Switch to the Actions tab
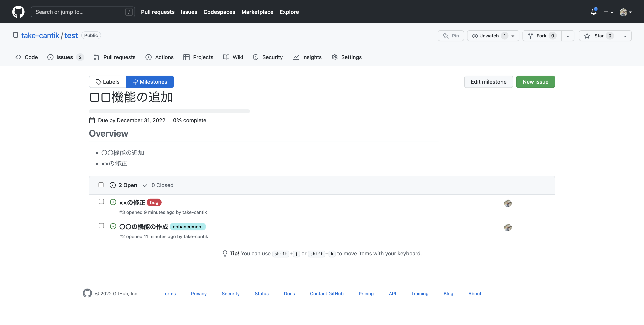The height and width of the screenshot is (325, 644). [x=159, y=57]
